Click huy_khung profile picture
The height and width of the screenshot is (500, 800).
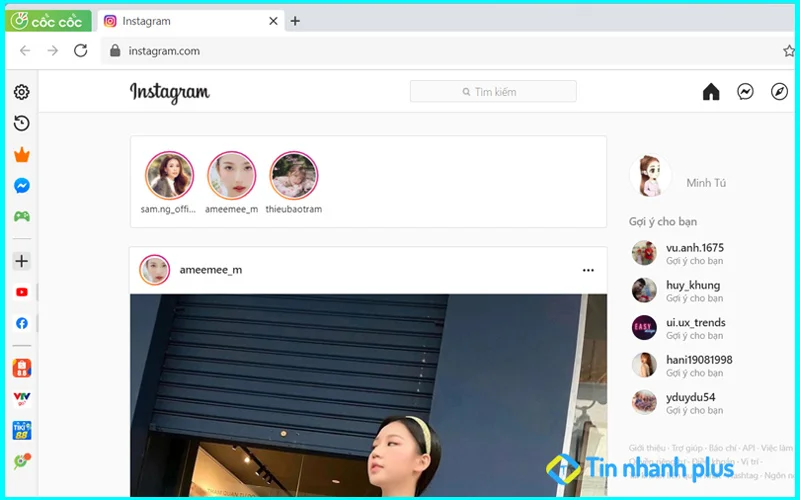pos(644,290)
